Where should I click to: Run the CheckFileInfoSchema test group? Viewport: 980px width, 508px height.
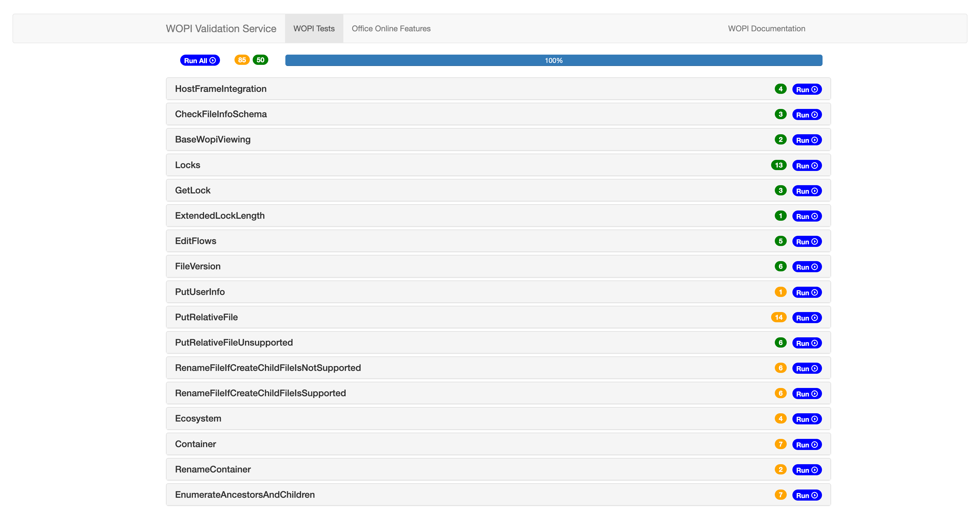pyautogui.click(x=807, y=115)
